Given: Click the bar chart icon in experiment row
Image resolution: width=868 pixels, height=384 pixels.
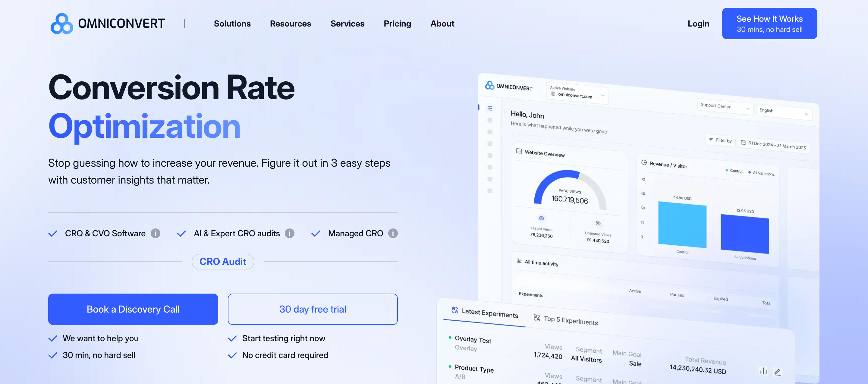Looking at the screenshot, I should (x=763, y=371).
